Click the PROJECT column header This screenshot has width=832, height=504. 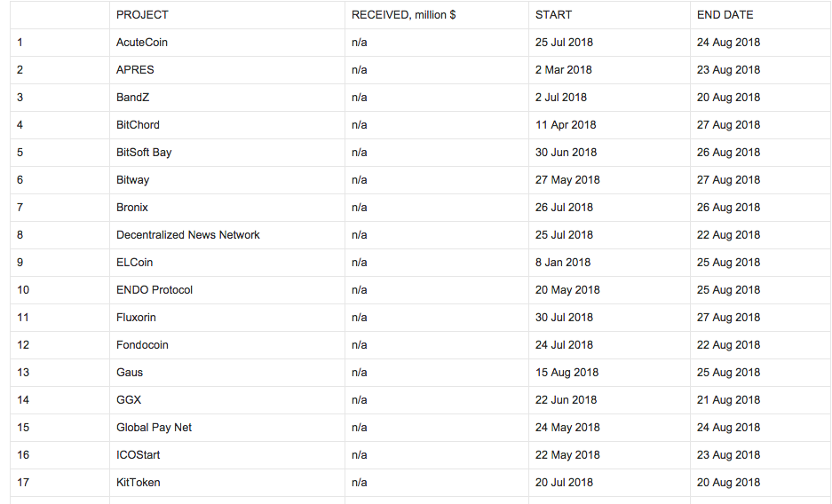click(142, 15)
